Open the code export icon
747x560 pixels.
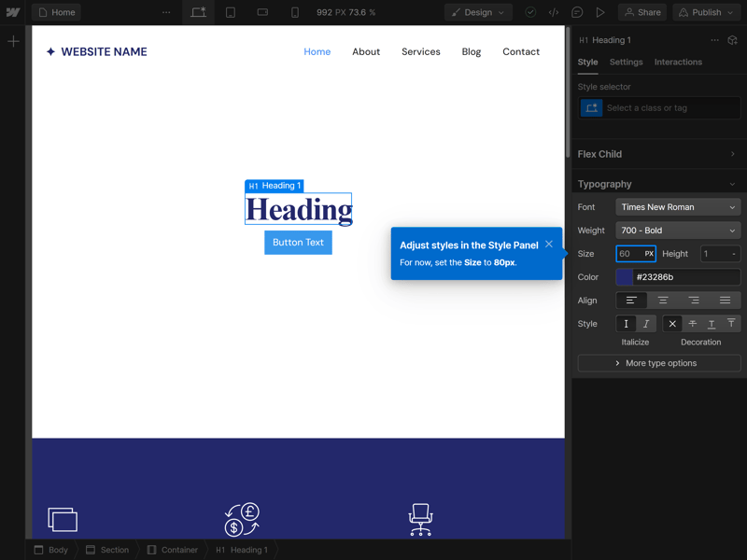click(x=554, y=12)
